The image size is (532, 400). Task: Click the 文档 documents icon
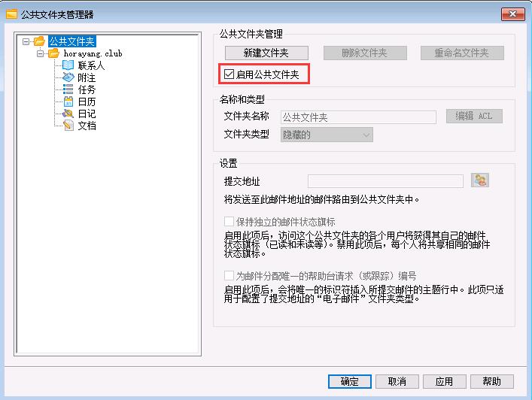pos(68,126)
